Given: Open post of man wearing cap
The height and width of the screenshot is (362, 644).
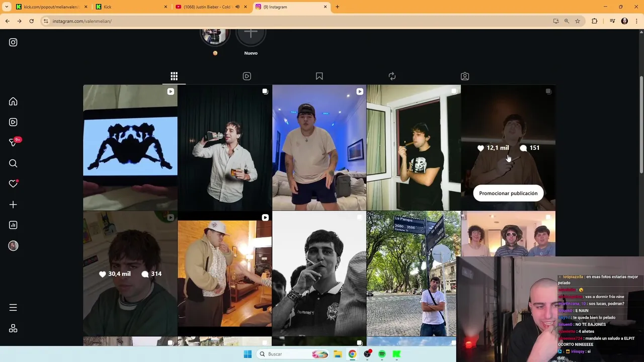Looking at the screenshot, I should point(319,147).
